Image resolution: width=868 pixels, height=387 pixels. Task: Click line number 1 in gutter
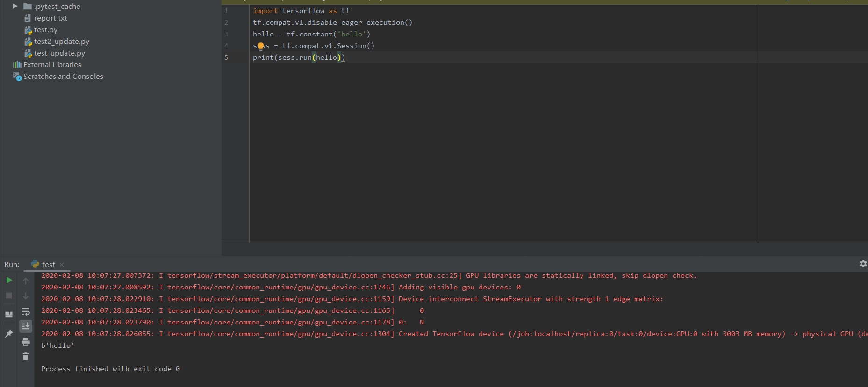[226, 11]
